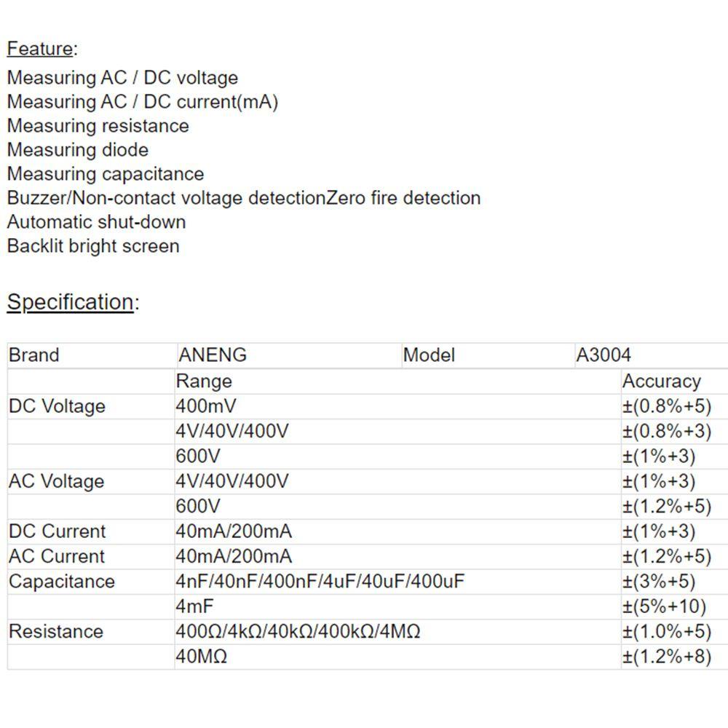Click the Capacitance row label
This screenshot has height=728, width=728.
pyautogui.click(x=61, y=582)
